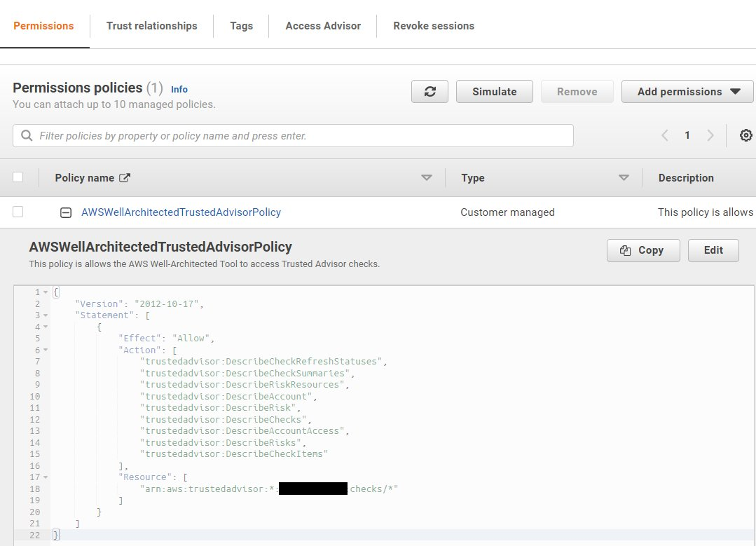Go to next page arrow

click(x=710, y=135)
